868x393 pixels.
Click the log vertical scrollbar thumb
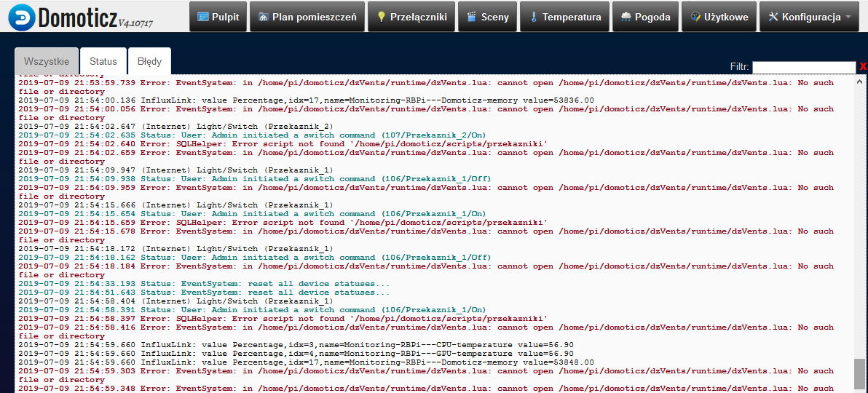[x=859, y=374]
